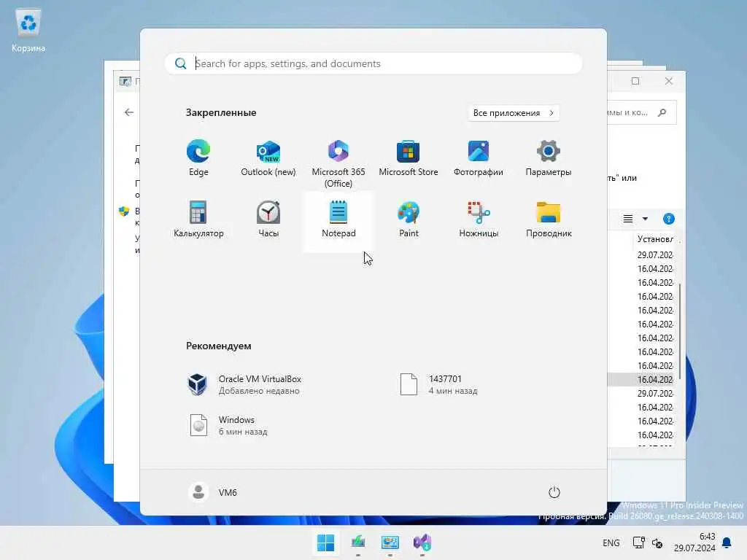Click the view options icon in background window
The image size is (747, 560).
point(628,219)
